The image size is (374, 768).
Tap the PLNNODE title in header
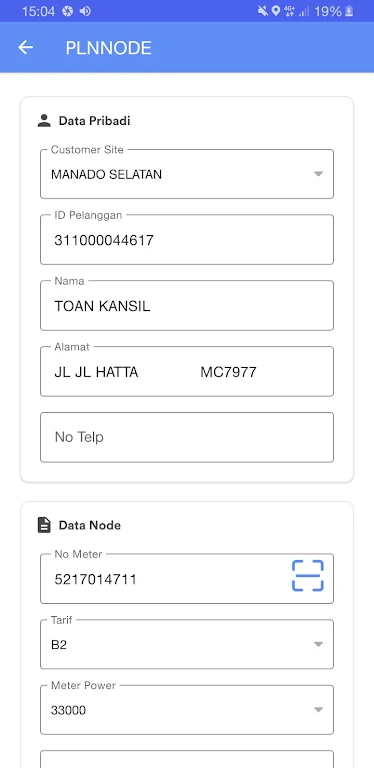click(x=109, y=48)
